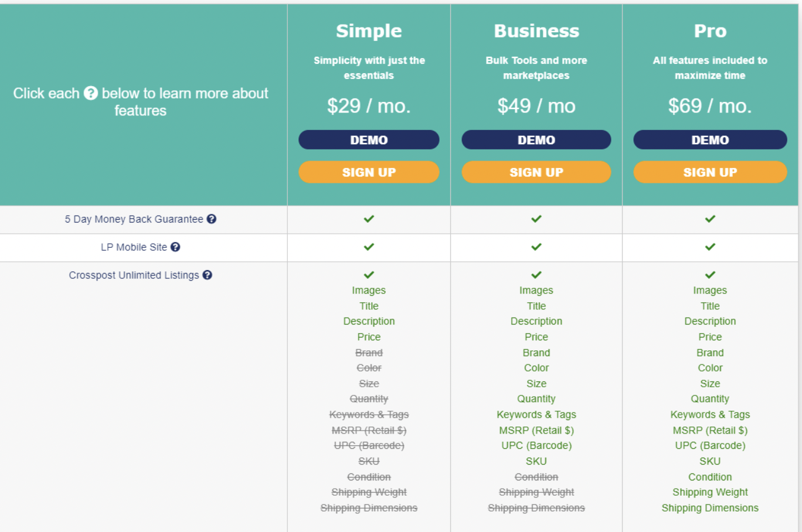View the Pro plan DEMO
802x532 pixels.
click(710, 140)
